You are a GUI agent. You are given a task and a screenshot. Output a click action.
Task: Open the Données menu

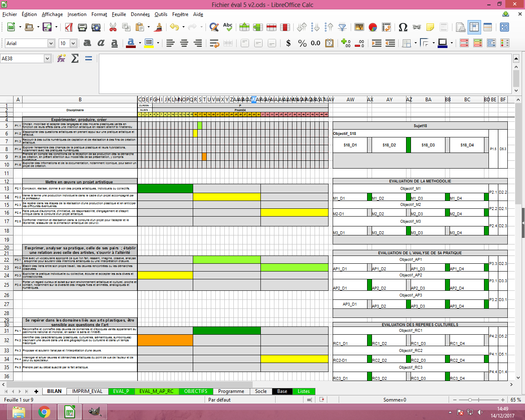140,14
